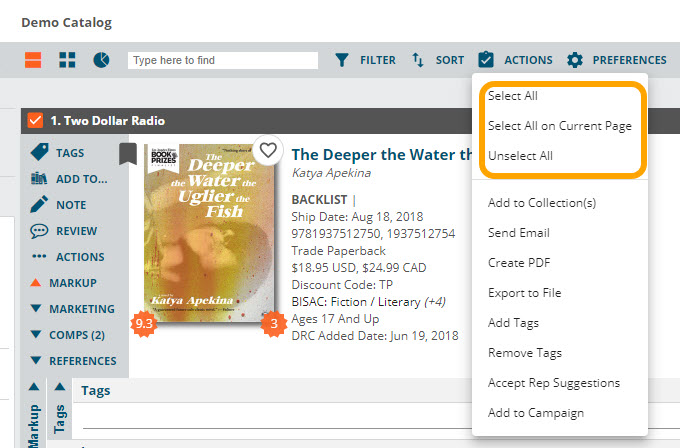The width and height of the screenshot is (680, 448).
Task: Switch to the list view layout icon
Action: [x=33, y=61]
